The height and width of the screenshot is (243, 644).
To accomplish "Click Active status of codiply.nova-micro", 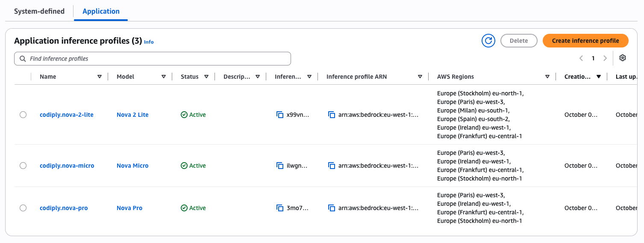I will [x=193, y=166].
